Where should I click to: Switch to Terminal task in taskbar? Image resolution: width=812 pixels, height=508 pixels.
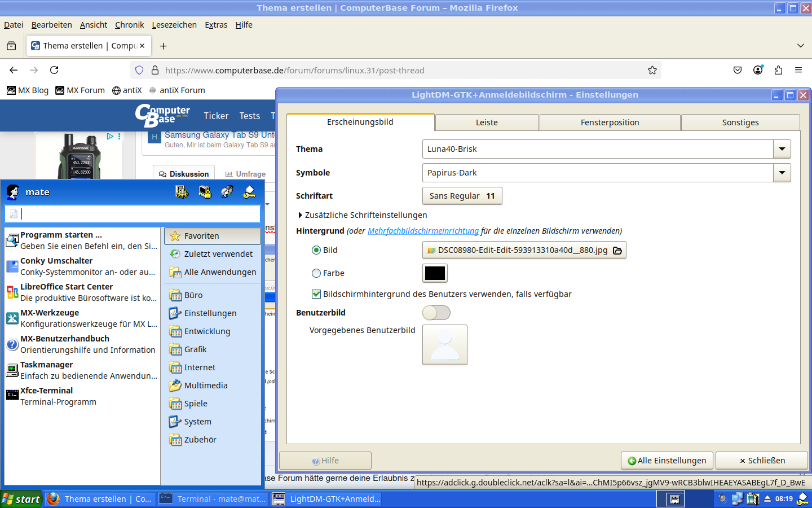coord(213,499)
